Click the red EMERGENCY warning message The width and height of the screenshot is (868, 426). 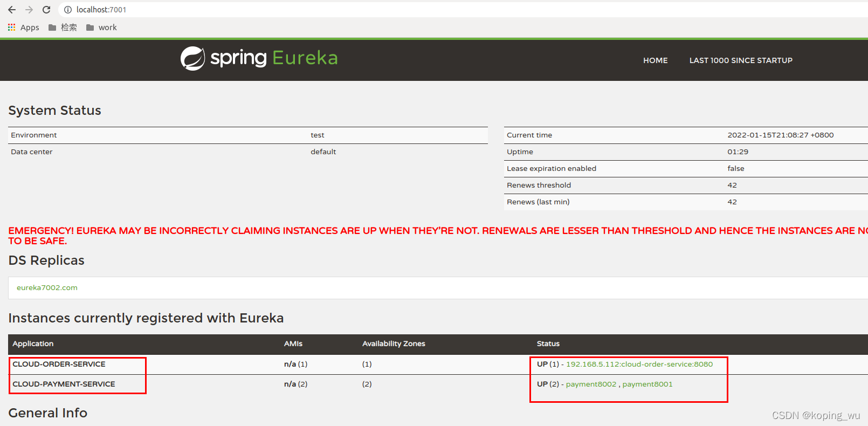click(438, 236)
